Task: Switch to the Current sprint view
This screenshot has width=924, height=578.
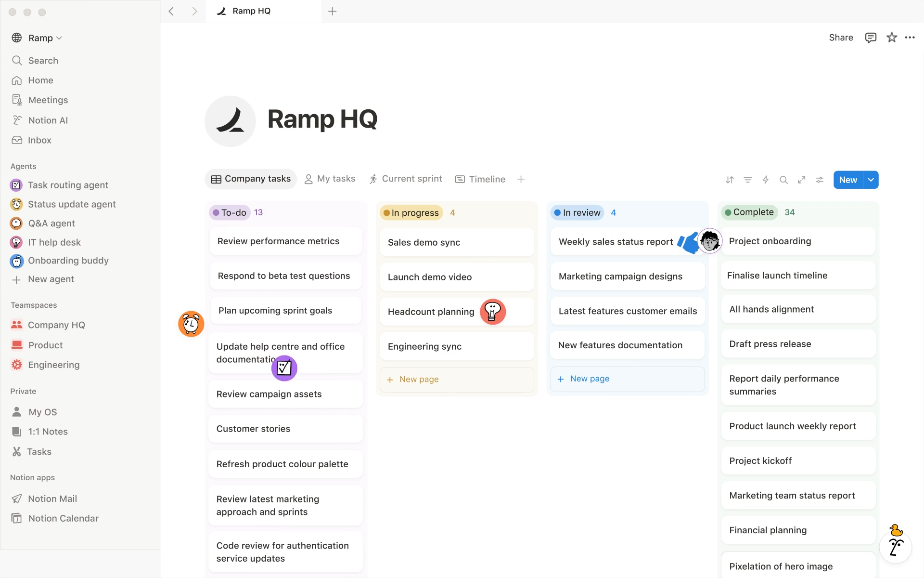Action: (x=406, y=179)
